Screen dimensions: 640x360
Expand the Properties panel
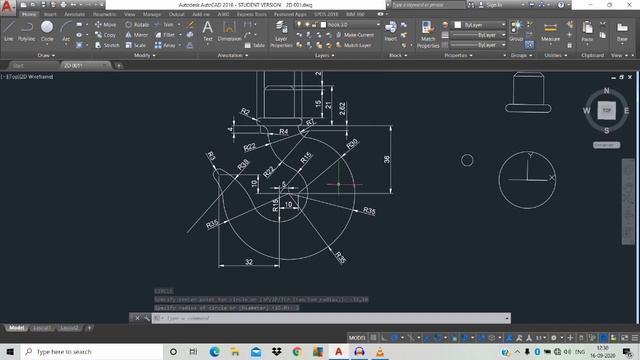[x=458, y=55]
